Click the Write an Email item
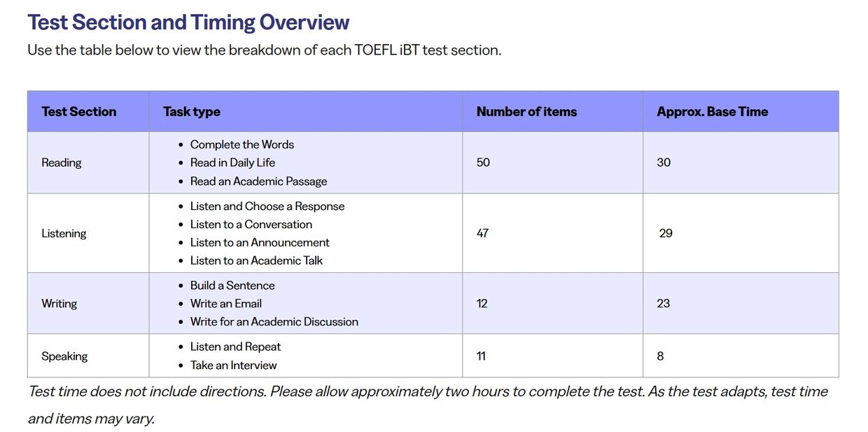868x432 pixels. [x=226, y=303]
